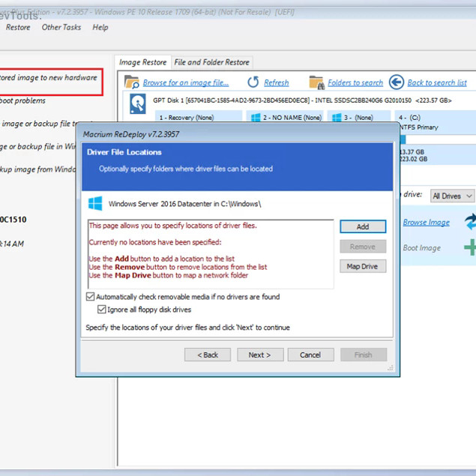Click the '223.02 GB' partition size text
The image size is (476, 476).
pos(414,159)
